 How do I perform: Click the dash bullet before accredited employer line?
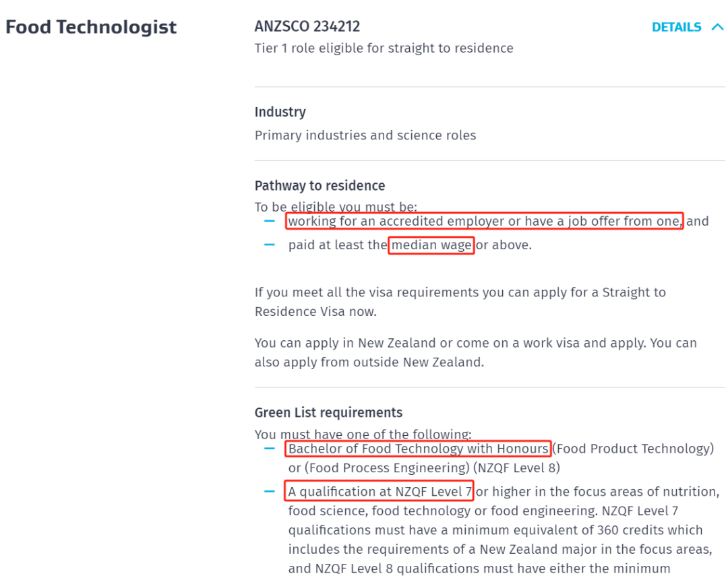tap(270, 222)
